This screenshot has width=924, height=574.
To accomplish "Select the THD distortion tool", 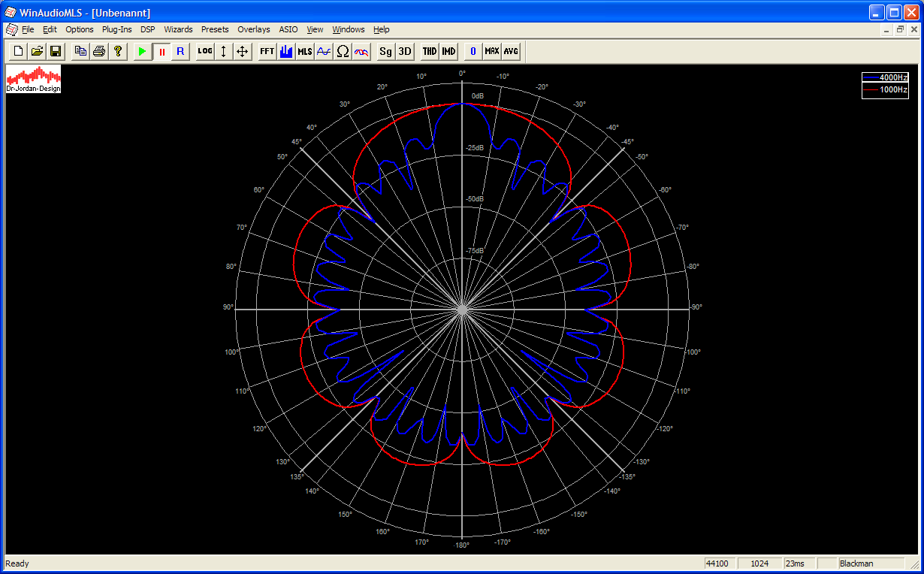I will coord(429,51).
